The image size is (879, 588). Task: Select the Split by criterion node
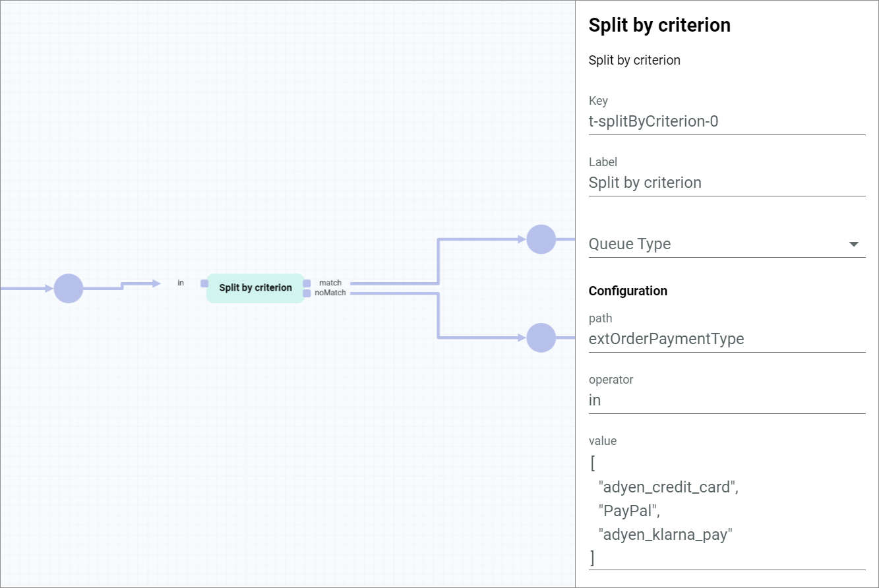pyautogui.click(x=255, y=288)
